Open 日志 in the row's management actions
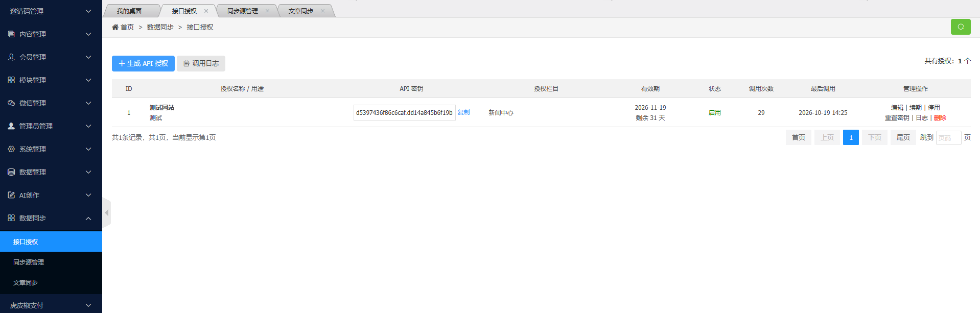980x313 pixels. click(922, 117)
